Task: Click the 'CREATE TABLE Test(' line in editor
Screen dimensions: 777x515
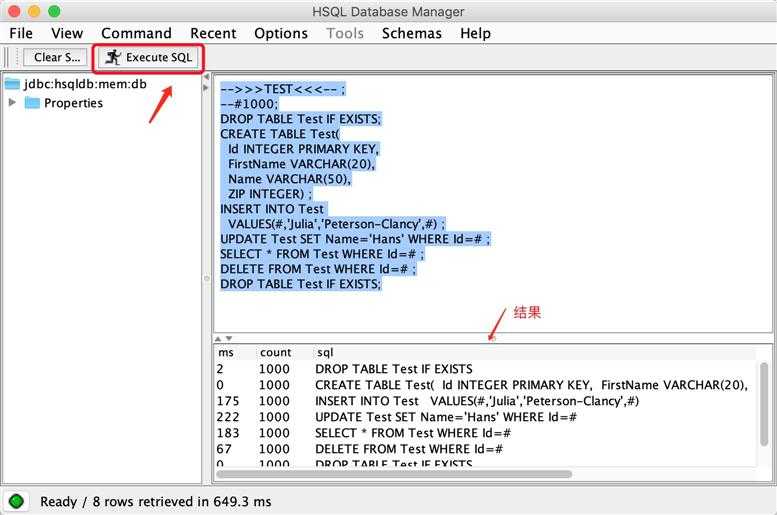Action: point(280,134)
